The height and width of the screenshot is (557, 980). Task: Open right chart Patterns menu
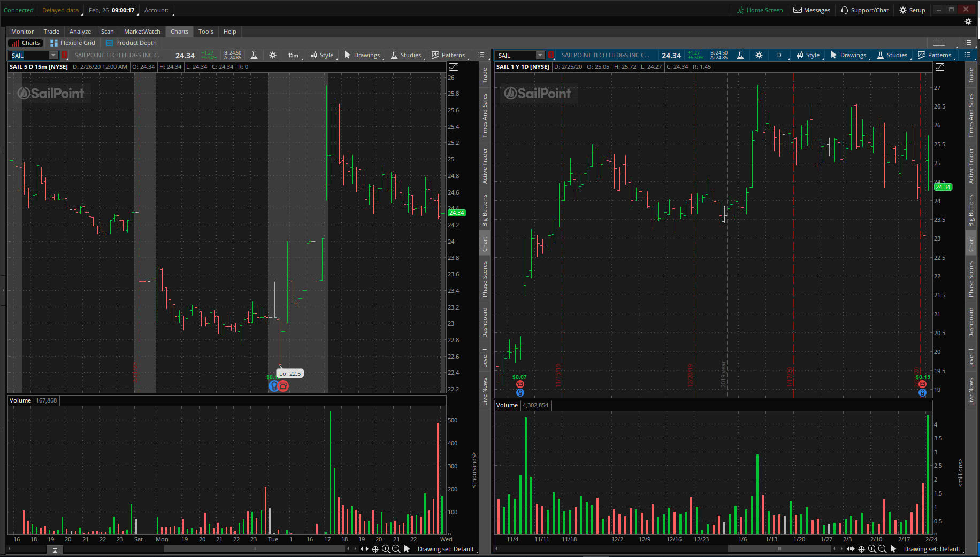click(x=935, y=55)
